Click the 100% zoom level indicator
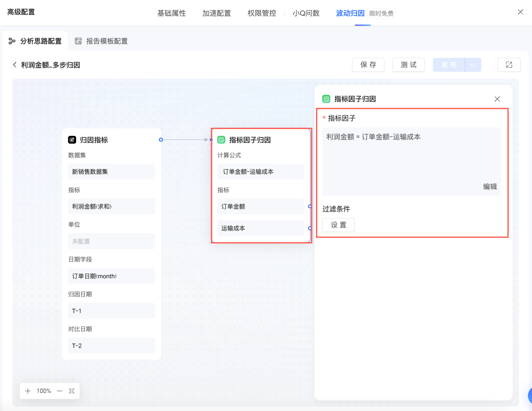The width and height of the screenshot is (532, 411). tap(44, 391)
